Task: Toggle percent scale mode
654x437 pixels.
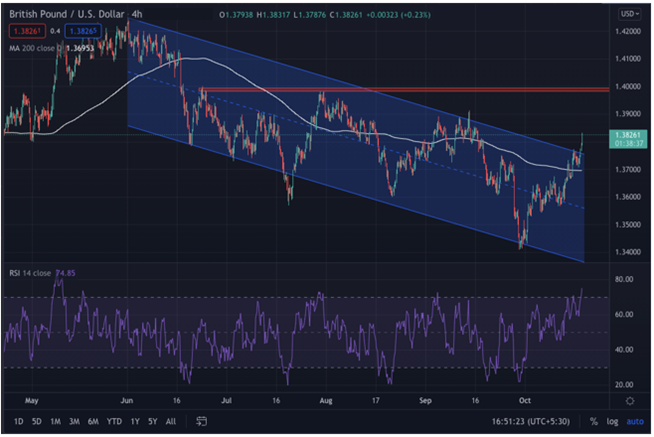Action: (x=594, y=422)
